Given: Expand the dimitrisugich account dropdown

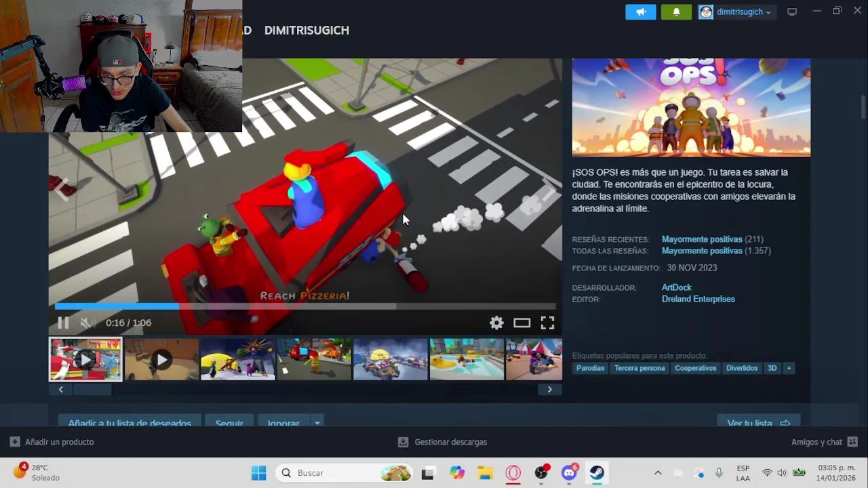Looking at the screenshot, I should click(768, 12).
